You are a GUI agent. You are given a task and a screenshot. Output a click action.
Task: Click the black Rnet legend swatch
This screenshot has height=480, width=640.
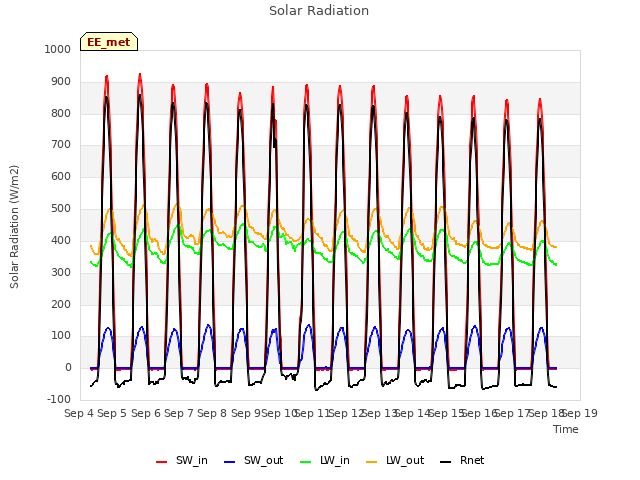446,462
